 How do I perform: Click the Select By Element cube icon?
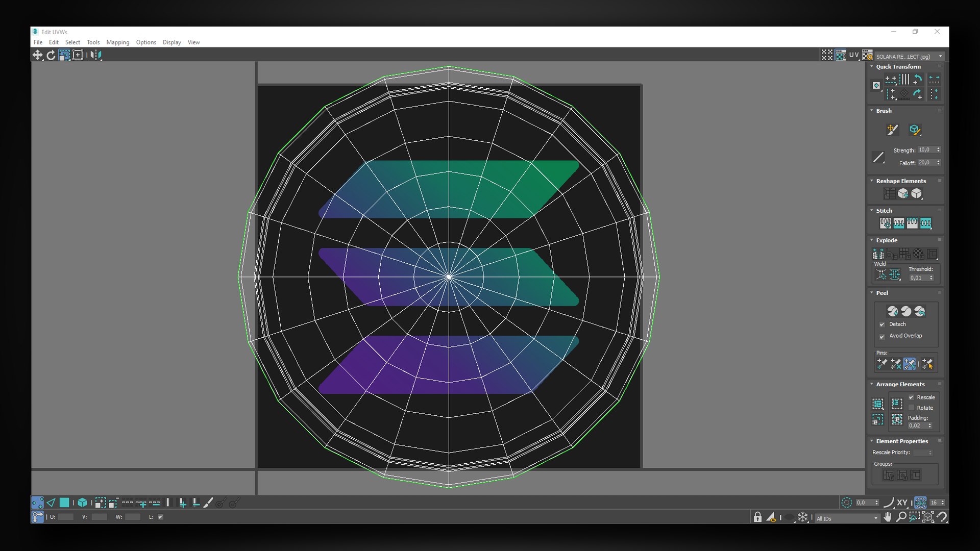82,503
